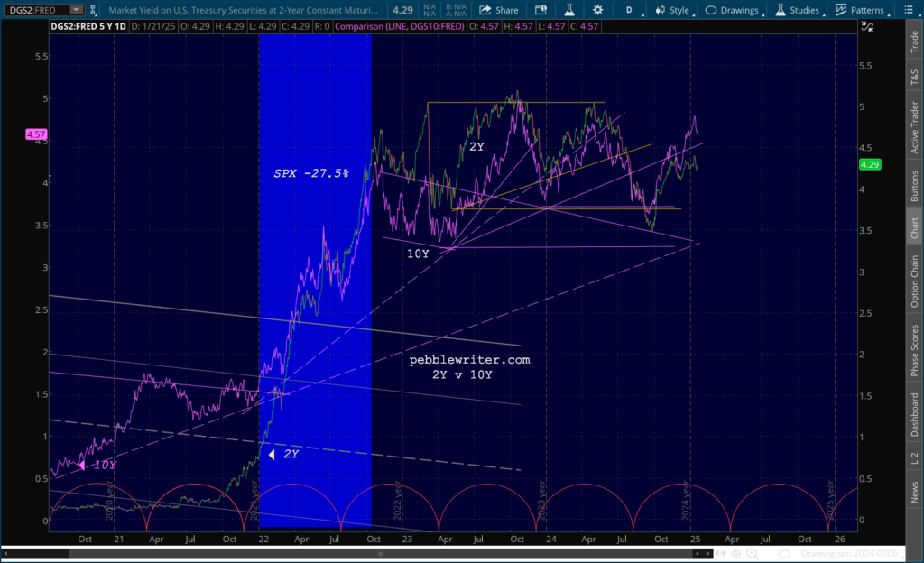Click the list menu icon at toolbar end
Screen dimensions: 924x563
coord(908,10)
